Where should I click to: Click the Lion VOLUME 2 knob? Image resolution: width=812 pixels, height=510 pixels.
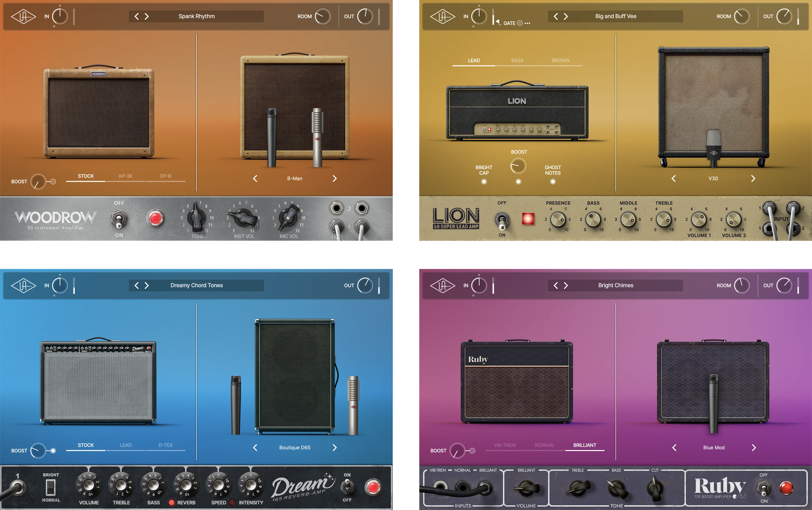[734, 220]
